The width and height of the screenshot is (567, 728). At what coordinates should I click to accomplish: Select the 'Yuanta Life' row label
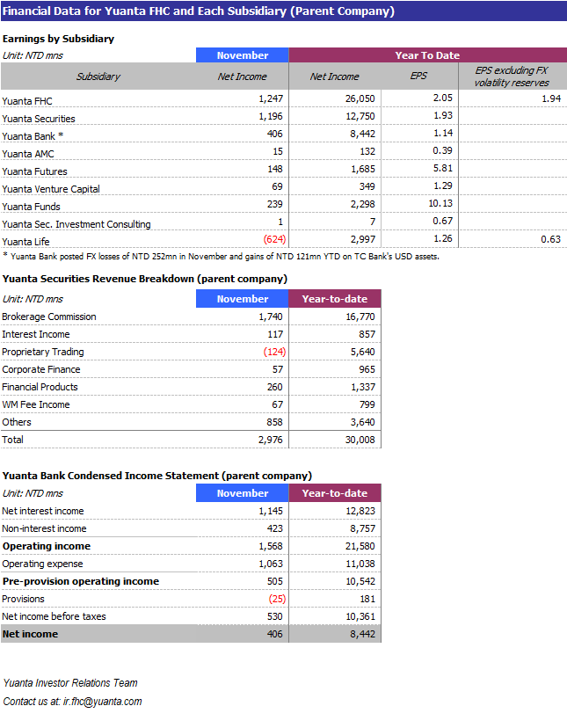[x=25, y=242]
